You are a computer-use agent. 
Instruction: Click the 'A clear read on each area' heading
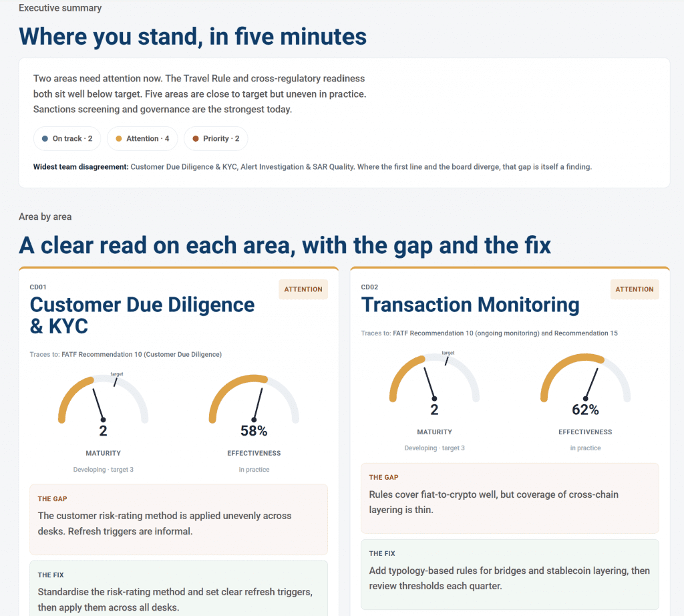[x=285, y=245]
